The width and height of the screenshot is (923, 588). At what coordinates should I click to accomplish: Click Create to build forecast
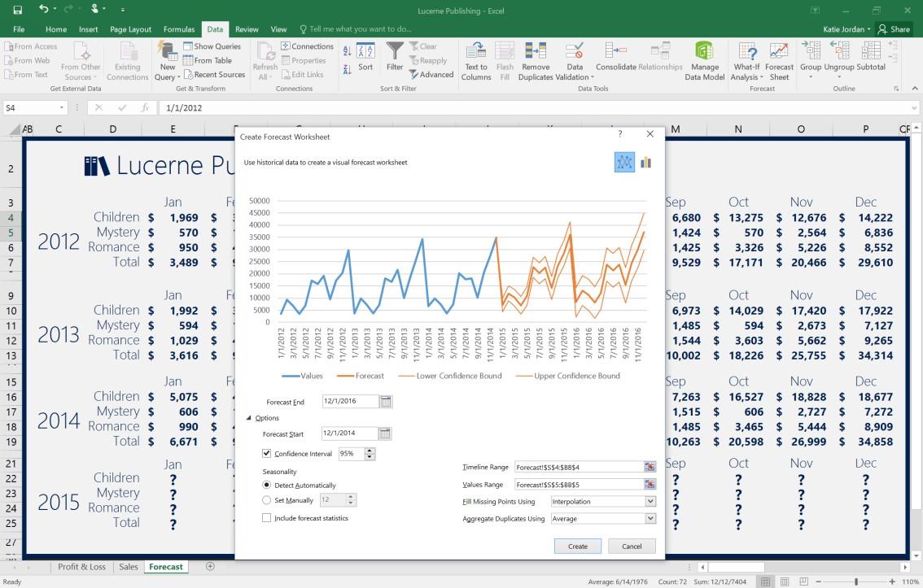coord(577,547)
